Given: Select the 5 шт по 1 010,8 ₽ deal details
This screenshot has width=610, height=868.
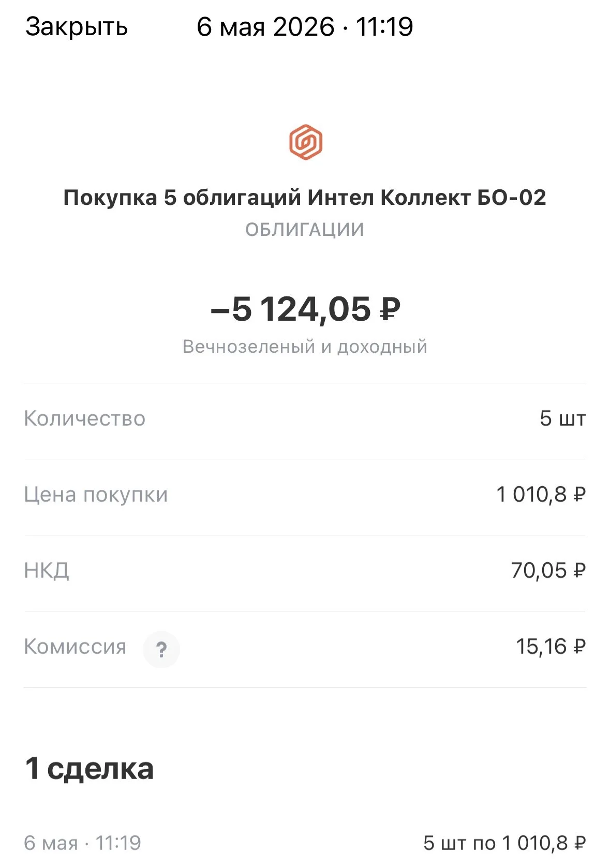Looking at the screenshot, I should [504, 843].
